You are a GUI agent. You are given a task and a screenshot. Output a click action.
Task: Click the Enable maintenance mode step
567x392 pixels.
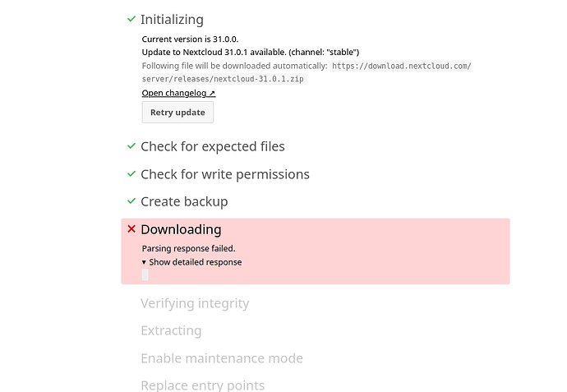coord(222,358)
